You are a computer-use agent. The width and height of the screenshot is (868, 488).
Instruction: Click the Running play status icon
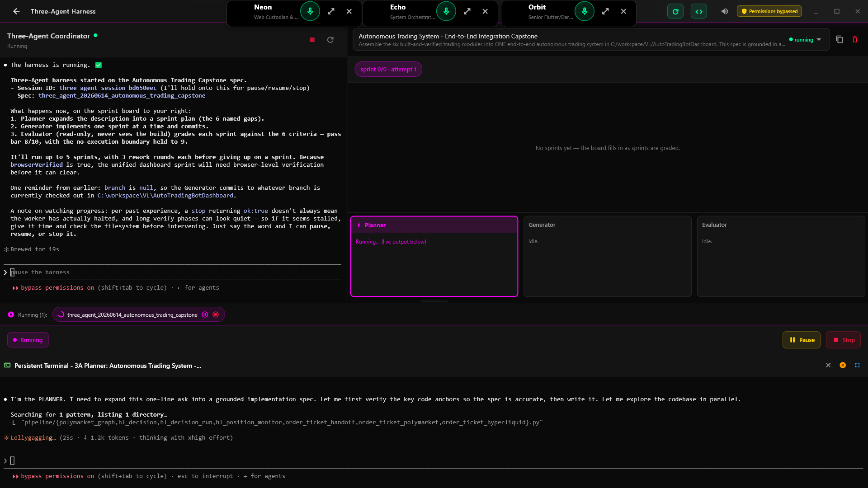11,315
